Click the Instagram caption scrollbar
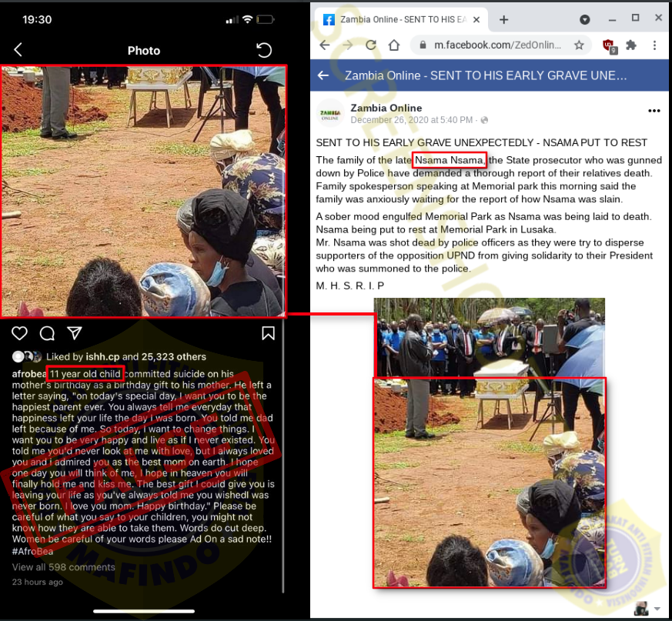Screen dimensions: 672x621 [283, 456]
